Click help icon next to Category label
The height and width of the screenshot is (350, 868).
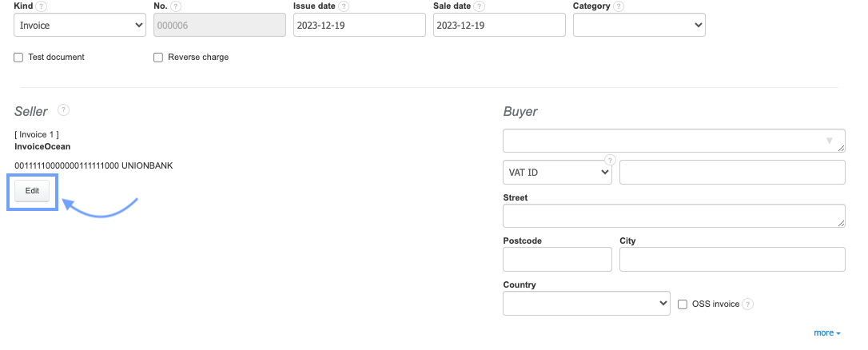(619, 6)
